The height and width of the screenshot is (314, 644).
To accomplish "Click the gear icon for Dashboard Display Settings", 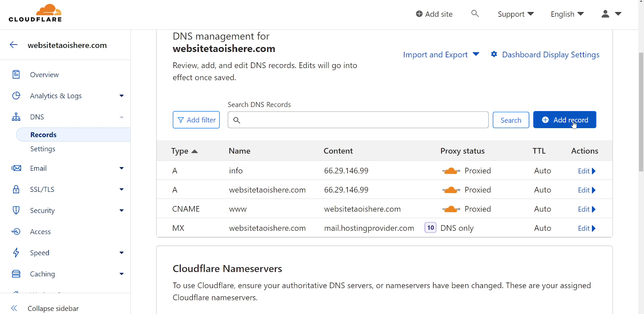I will point(494,54).
